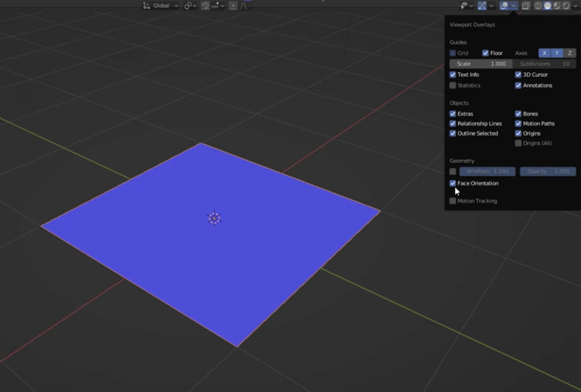This screenshot has width=581, height=392.
Task: Enable the Z axis button
Action: 570,53
